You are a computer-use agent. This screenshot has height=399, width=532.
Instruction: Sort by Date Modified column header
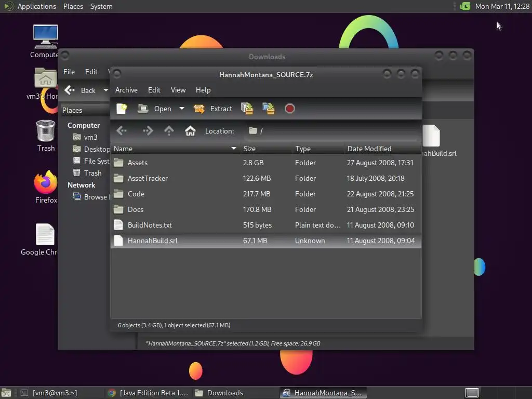[x=383, y=149]
